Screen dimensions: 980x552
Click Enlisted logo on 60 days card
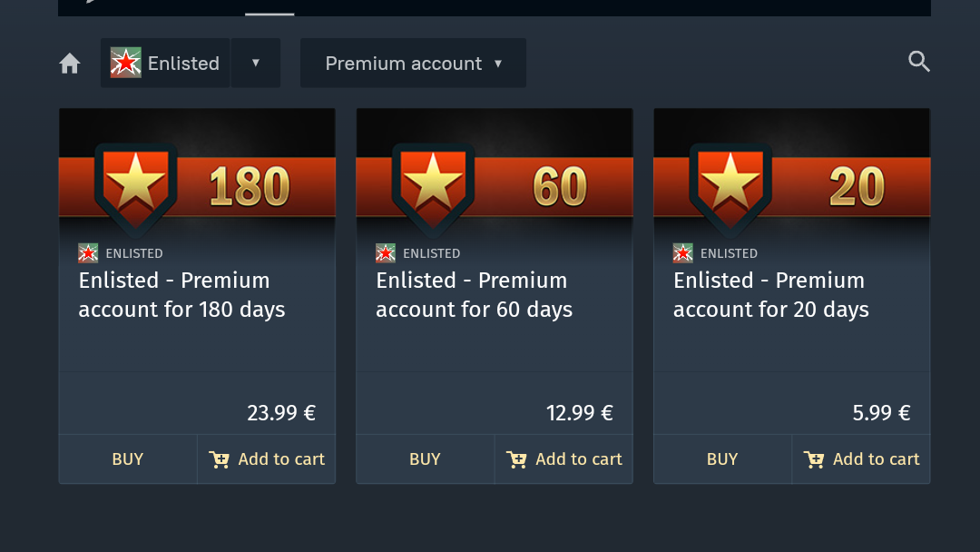(386, 253)
